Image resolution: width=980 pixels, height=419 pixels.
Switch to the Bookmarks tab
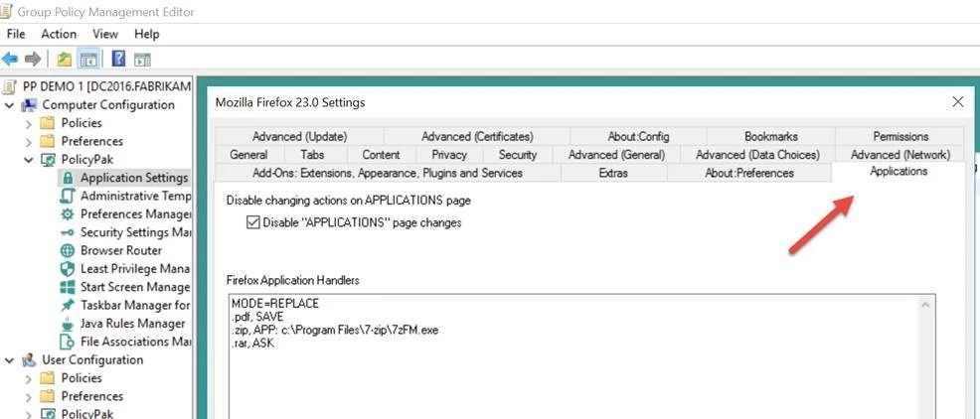tap(770, 137)
